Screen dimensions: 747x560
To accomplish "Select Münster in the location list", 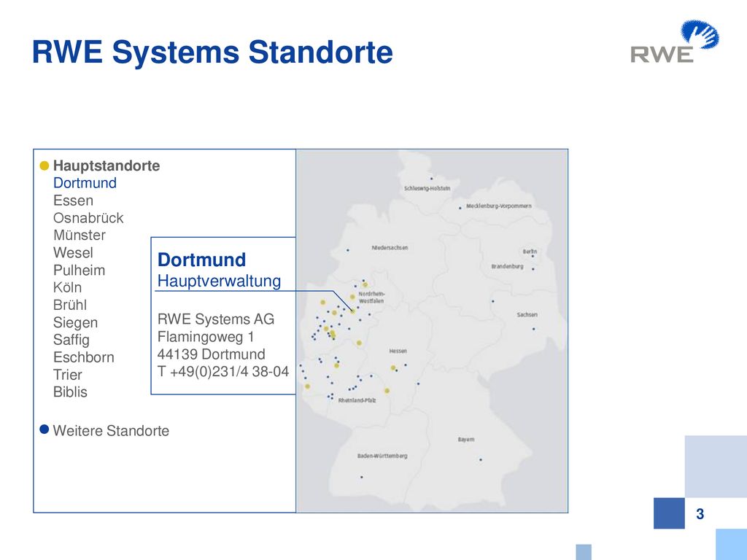I will [x=80, y=236].
